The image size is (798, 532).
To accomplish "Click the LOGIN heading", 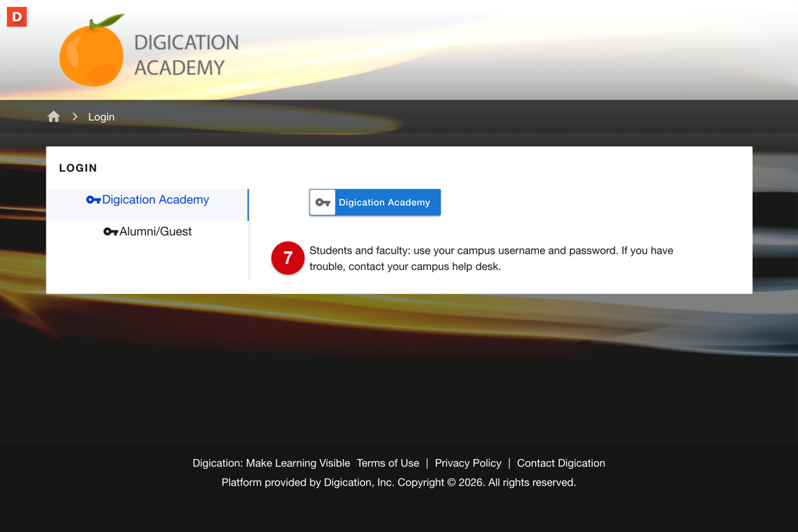I will tap(78, 168).
